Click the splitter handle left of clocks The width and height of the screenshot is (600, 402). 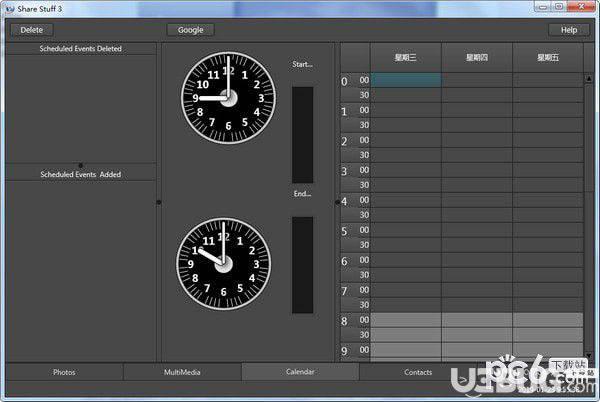(159, 202)
